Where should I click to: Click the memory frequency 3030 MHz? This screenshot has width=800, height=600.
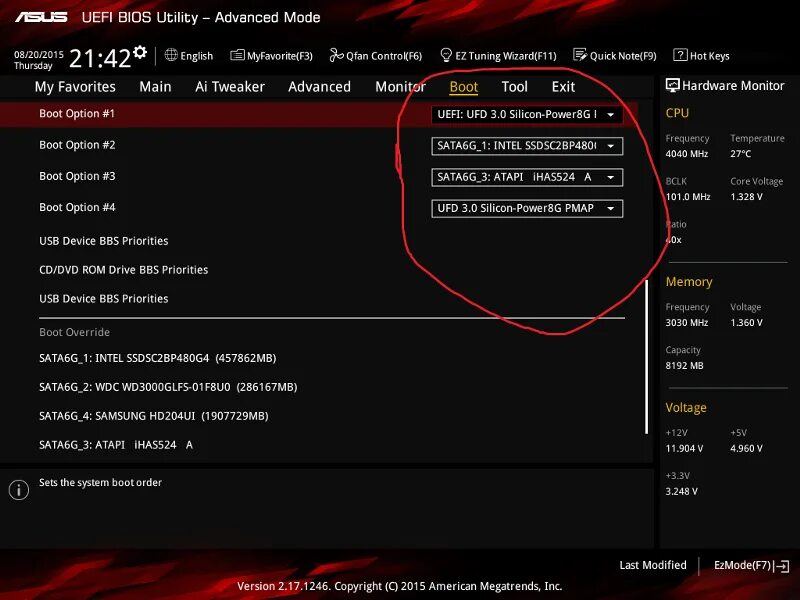pos(687,322)
